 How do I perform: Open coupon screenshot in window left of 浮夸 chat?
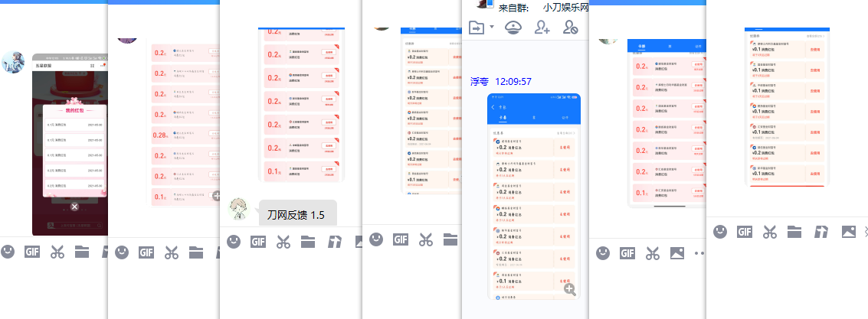coord(431,111)
